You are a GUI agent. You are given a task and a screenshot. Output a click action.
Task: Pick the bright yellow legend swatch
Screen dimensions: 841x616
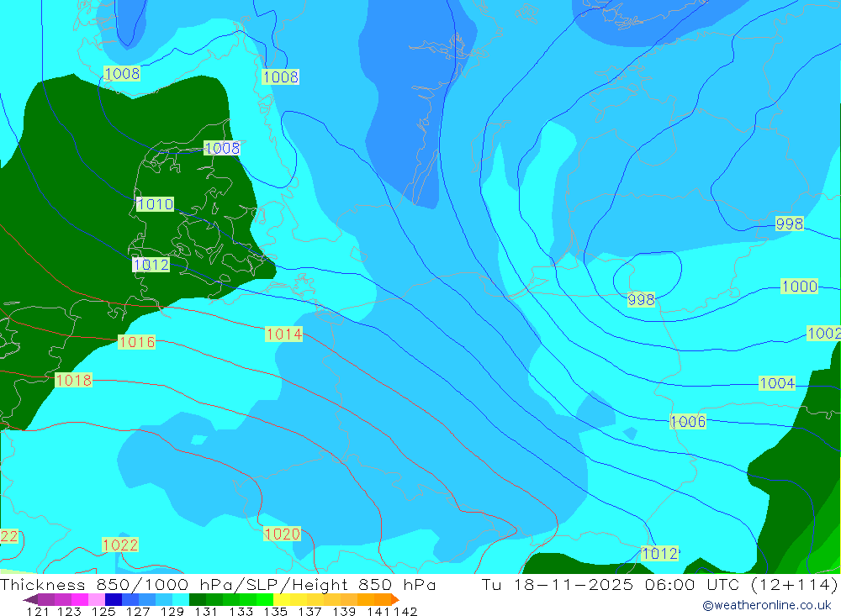tap(282, 599)
